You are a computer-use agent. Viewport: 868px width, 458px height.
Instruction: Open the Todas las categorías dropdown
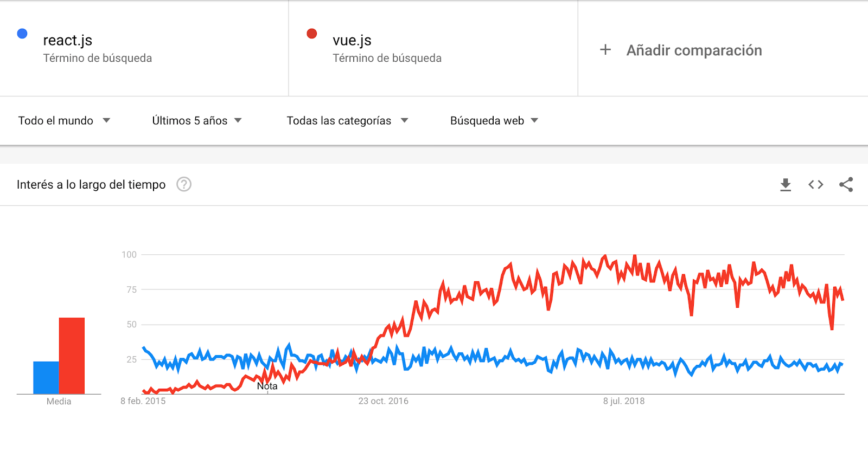point(347,120)
